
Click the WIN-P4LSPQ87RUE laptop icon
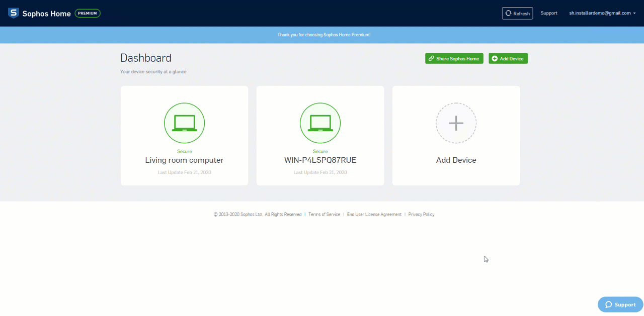point(320,123)
